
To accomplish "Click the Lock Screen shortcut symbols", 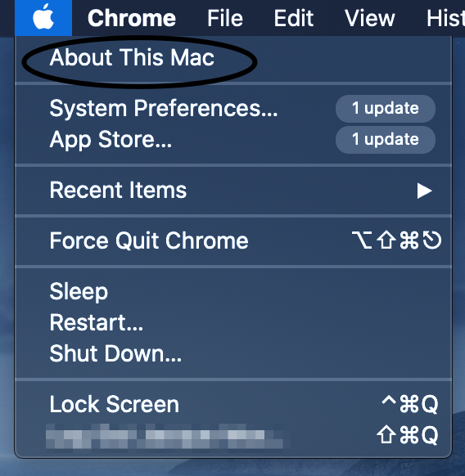I will 409,404.
